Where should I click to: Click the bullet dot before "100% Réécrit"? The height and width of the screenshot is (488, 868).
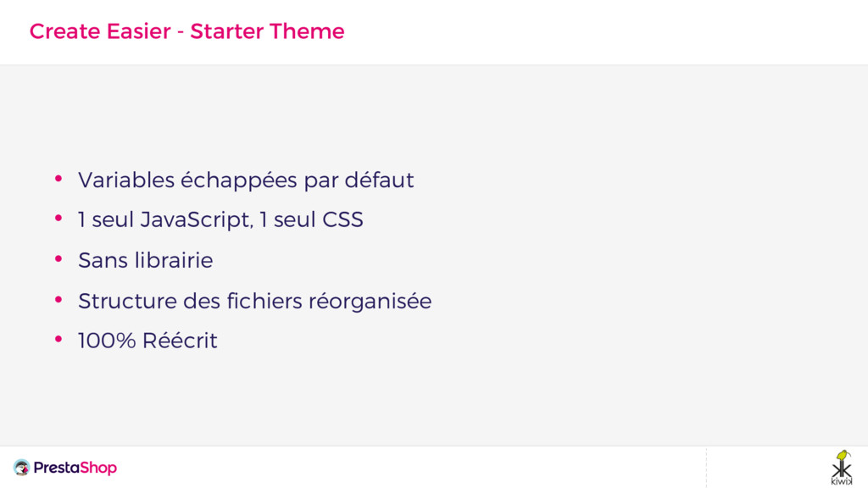point(58,339)
